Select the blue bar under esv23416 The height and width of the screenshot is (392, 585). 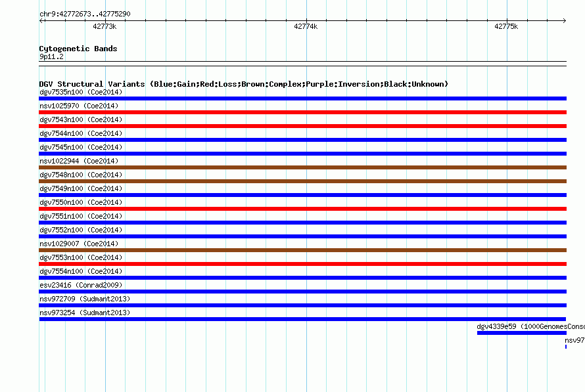[x=302, y=292]
